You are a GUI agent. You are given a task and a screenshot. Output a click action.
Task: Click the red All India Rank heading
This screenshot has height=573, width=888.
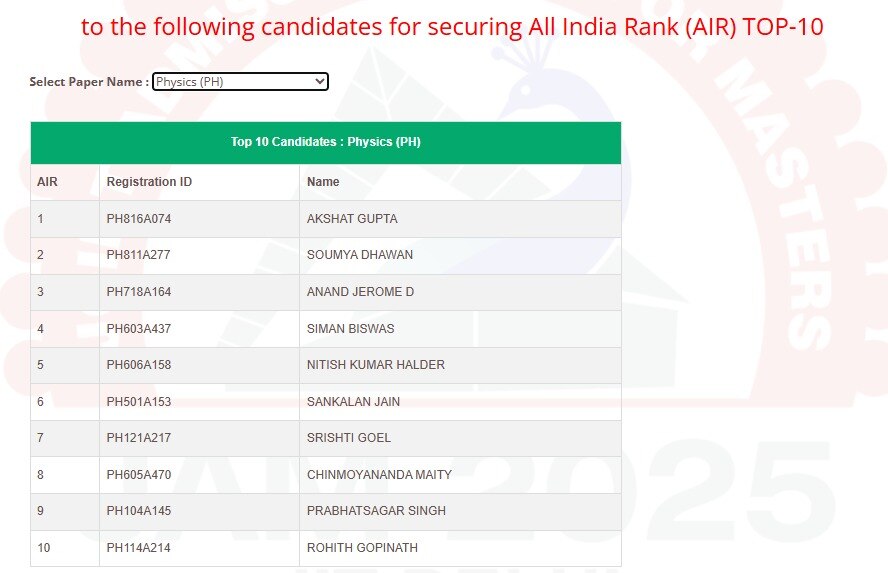(452, 26)
